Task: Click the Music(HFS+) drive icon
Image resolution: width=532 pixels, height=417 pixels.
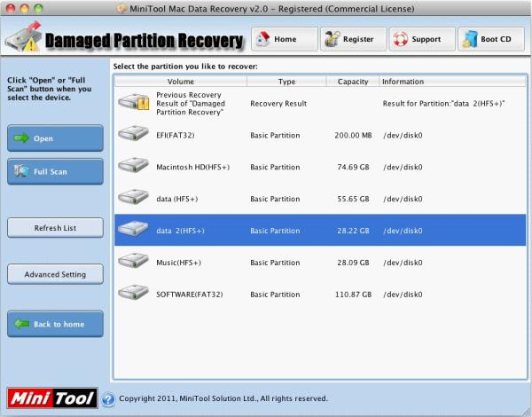Action: [133, 261]
